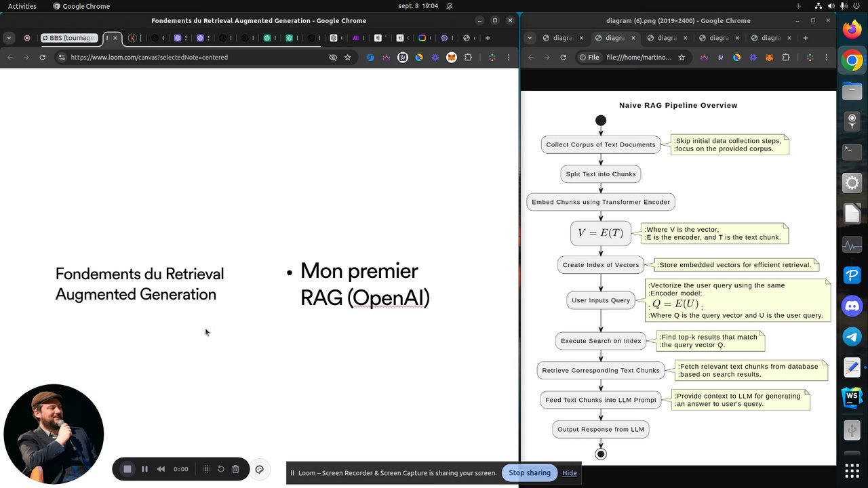The height and width of the screenshot is (488, 868).
Task: Bookmark the Loom canvas page
Action: 348,58
